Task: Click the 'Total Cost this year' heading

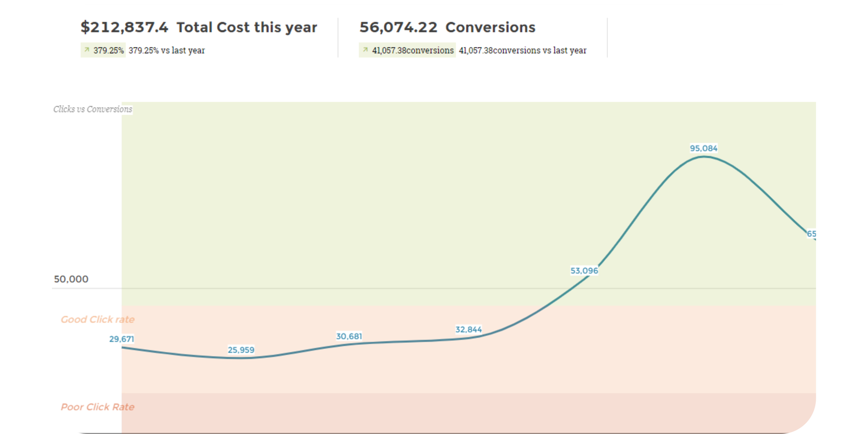Action: point(247,27)
